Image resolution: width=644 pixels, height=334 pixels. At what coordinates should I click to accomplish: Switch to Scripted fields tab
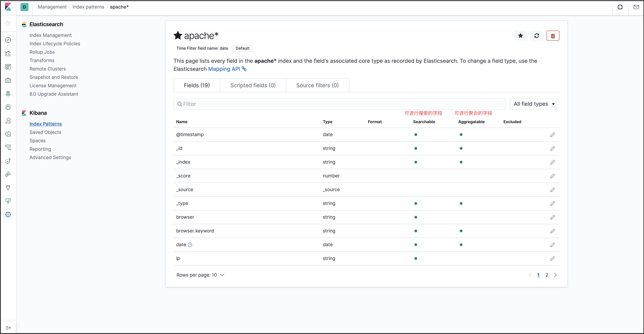click(x=253, y=85)
